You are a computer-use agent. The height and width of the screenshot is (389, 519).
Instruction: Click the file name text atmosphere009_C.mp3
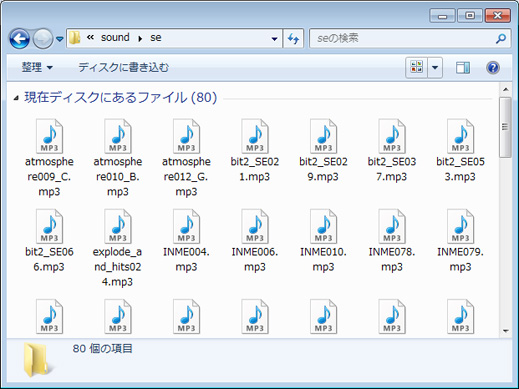[49, 177]
